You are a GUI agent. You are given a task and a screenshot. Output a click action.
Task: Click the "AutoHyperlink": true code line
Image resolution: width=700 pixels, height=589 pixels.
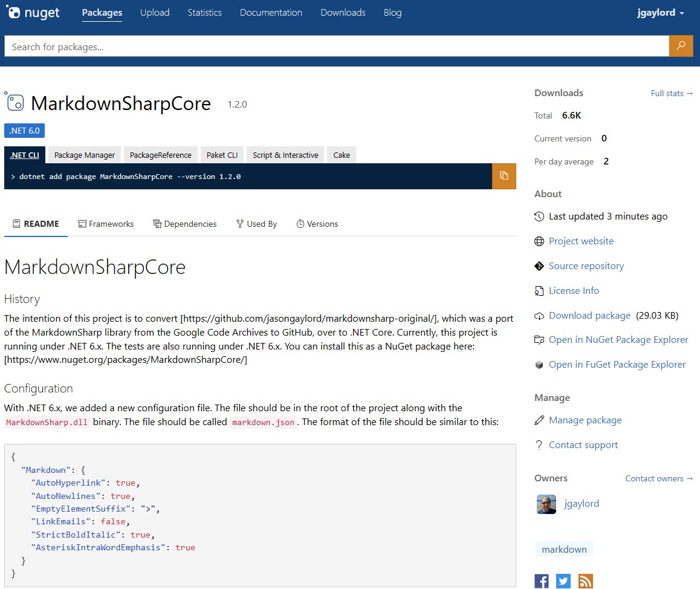(85, 483)
